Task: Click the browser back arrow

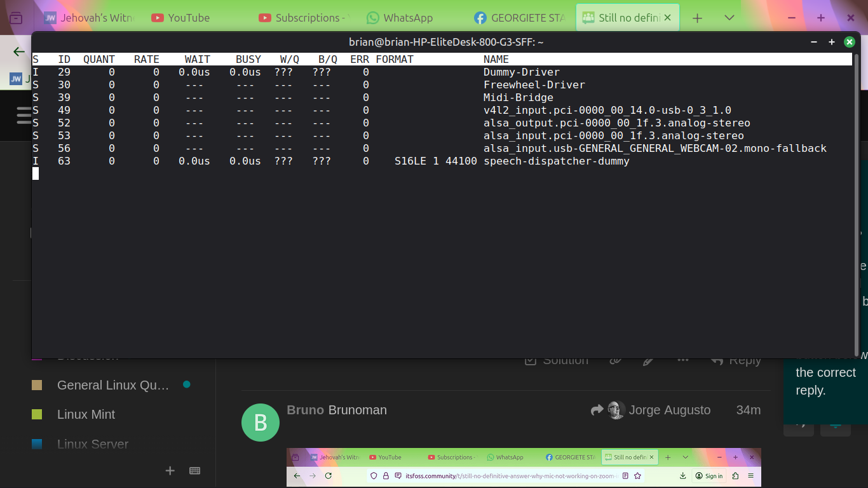Action: [x=19, y=52]
